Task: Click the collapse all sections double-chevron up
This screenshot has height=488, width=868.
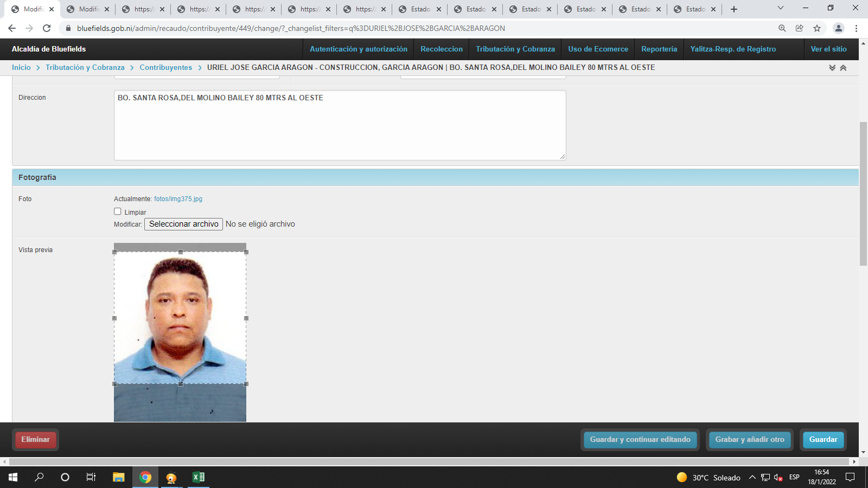Action: tap(843, 68)
